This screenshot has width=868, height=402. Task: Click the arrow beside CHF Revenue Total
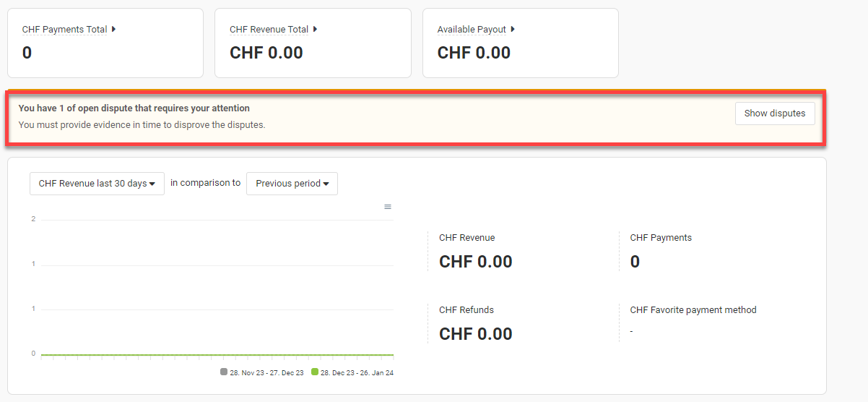[315, 30]
